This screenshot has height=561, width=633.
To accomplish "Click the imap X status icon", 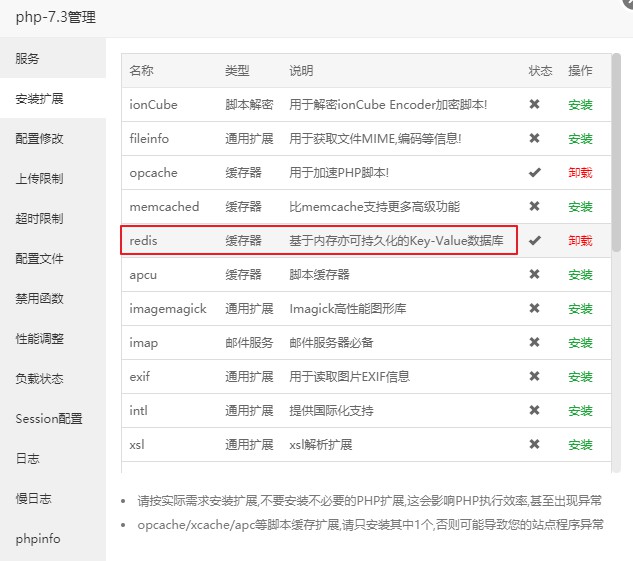I will [534, 342].
